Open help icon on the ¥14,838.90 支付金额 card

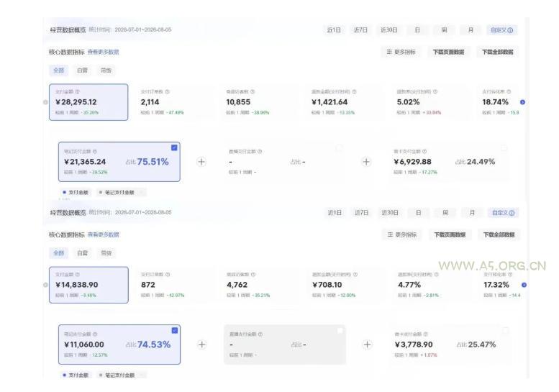[x=78, y=275]
